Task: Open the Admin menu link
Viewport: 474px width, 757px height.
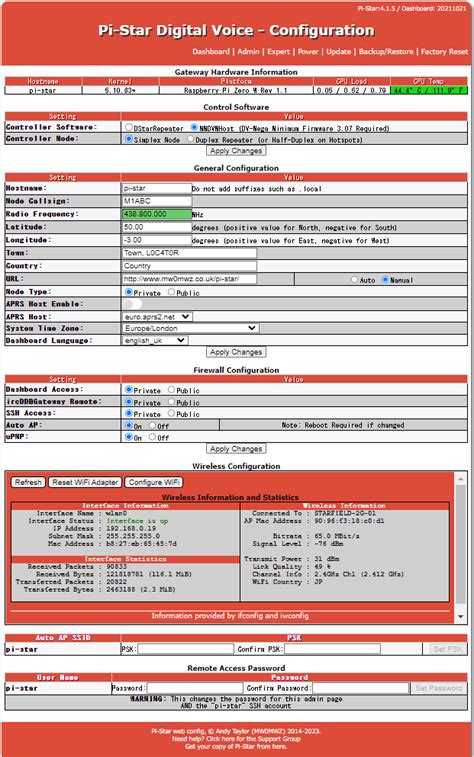Action: point(249,52)
